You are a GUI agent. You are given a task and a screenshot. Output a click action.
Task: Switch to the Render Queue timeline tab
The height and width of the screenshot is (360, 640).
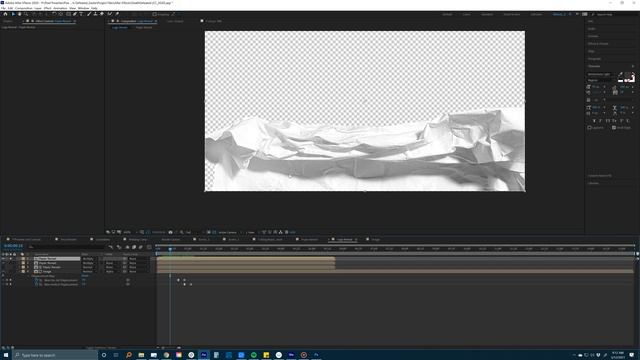[x=171, y=240]
